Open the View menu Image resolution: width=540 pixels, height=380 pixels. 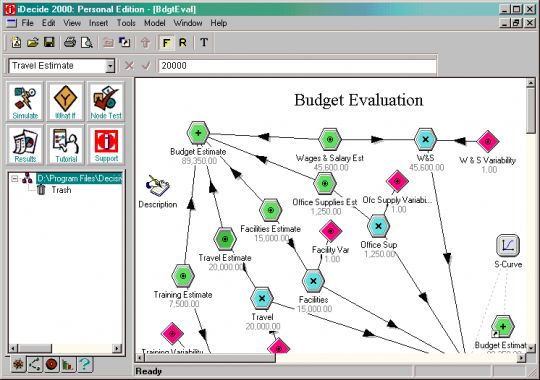[x=72, y=23]
